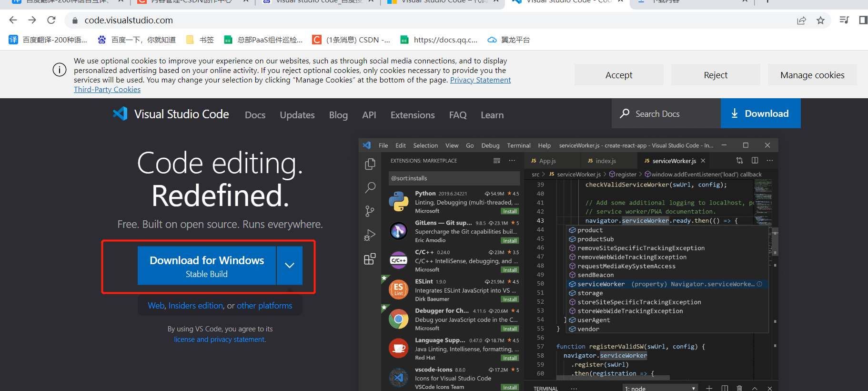Click Install for the Python extension

(x=510, y=211)
